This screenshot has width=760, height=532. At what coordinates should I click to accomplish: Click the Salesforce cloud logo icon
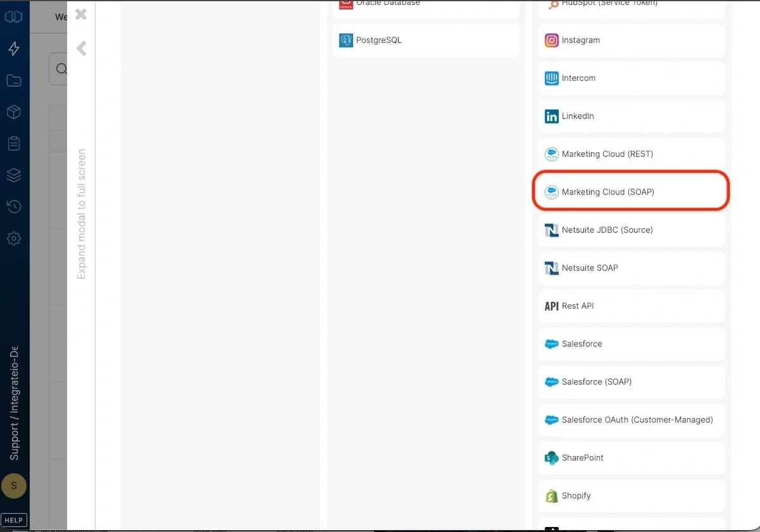tap(552, 345)
